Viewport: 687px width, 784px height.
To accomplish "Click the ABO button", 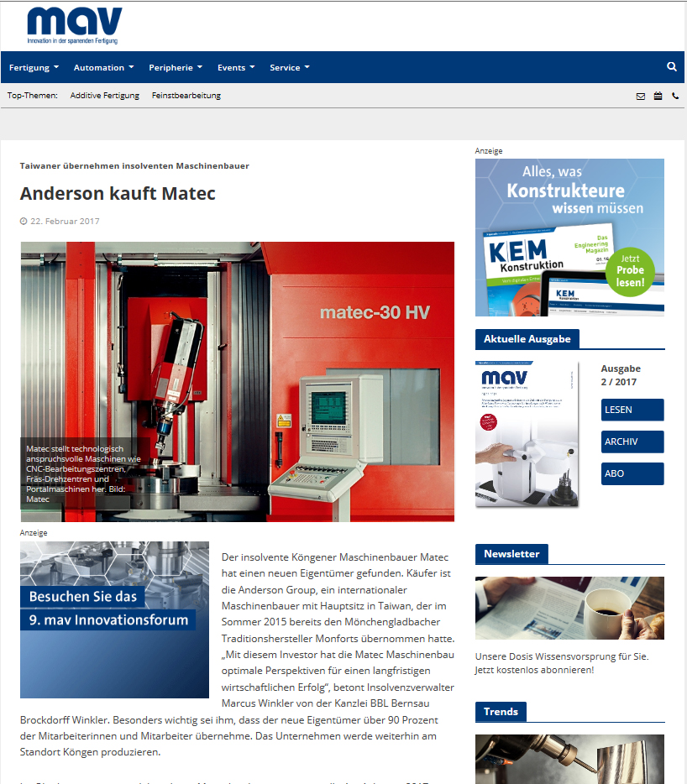I will [x=632, y=473].
